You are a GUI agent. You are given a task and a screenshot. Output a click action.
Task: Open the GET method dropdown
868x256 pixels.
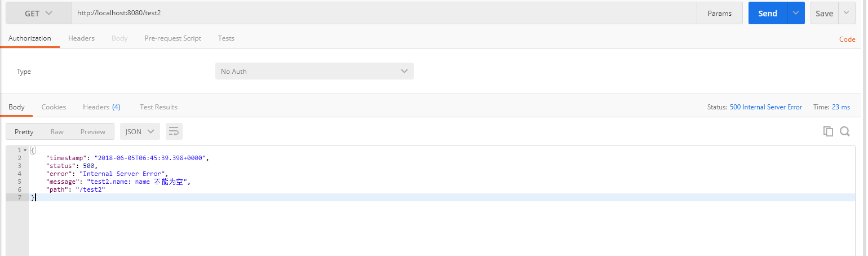(x=38, y=13)
